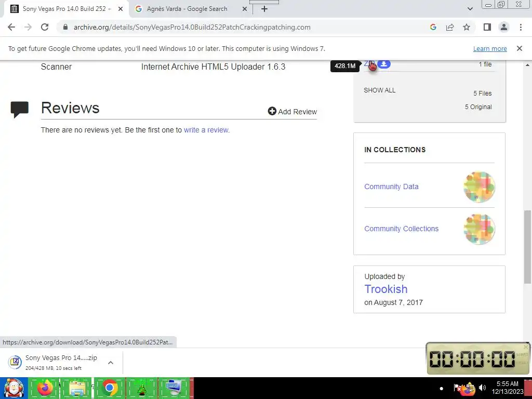The width and height of the screenshot is (532, 399).
Task: Open the Christmas tree taskbar app
Action: tap(142, 389)
